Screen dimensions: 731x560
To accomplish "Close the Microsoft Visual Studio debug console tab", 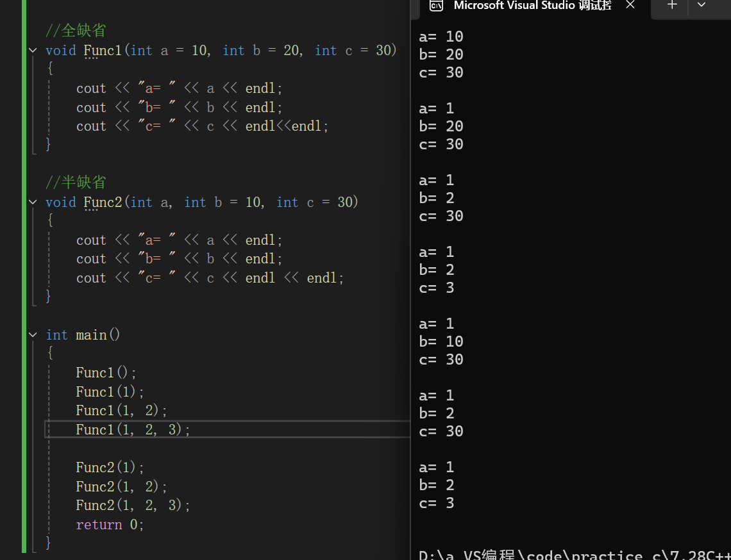I will [x=630, y=5].
